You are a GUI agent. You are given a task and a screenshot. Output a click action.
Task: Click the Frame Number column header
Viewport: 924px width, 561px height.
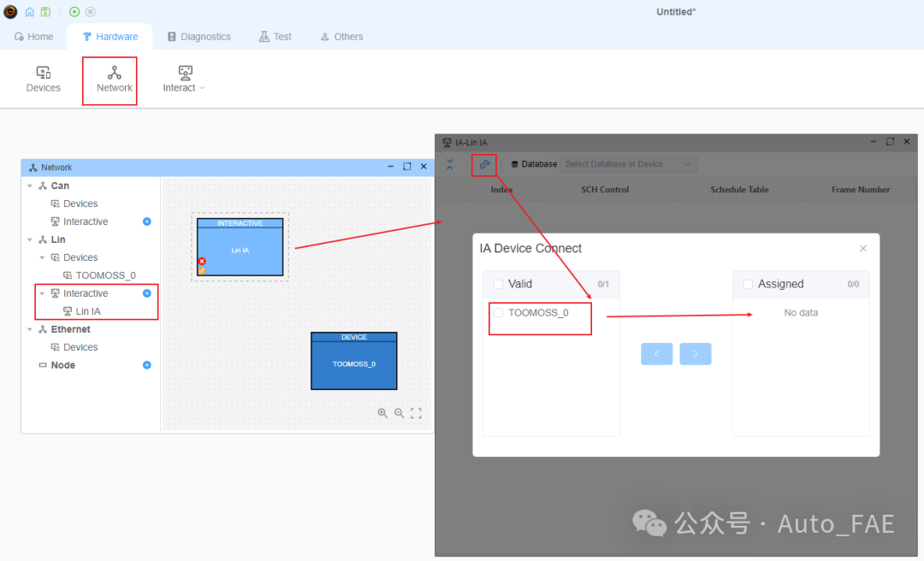click(861, 190)
